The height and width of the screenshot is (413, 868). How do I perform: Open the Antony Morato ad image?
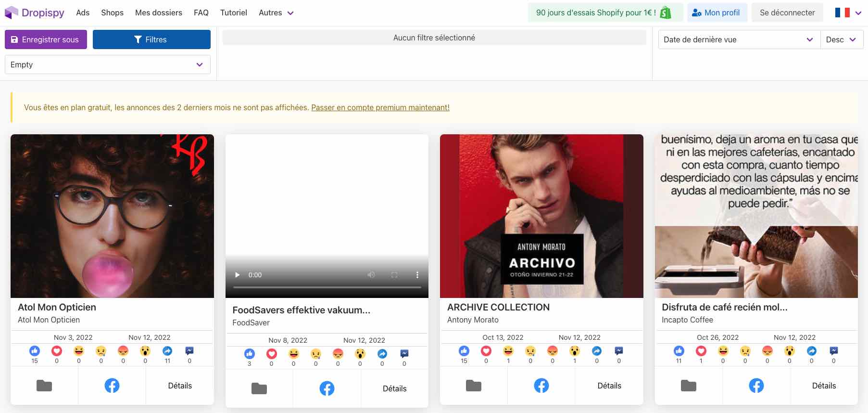[x=541, y=216]
